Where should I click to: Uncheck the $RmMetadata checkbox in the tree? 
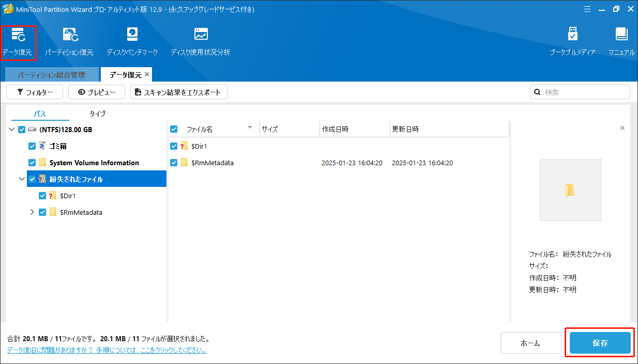[42, 212]
